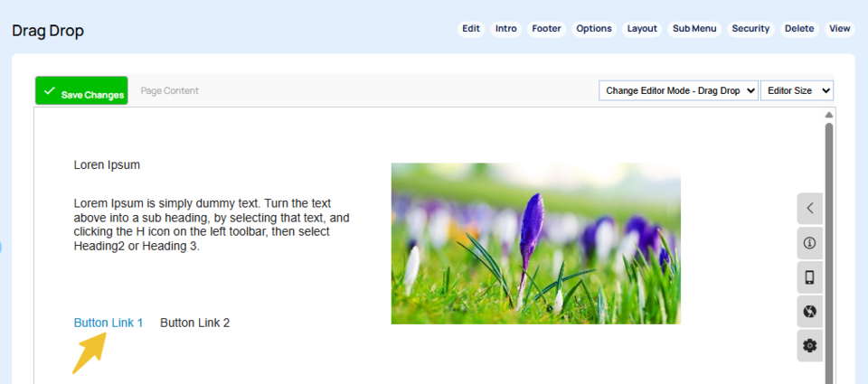Collapse the side panel with the chevron icon
Viewport: 868px width, 384px height.
coord(809,208)
